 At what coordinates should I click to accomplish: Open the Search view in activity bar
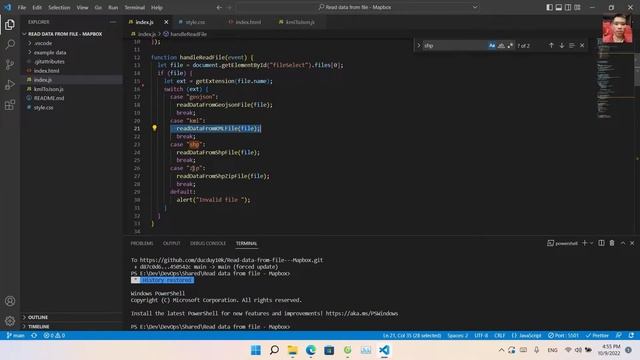pyautogui.click(x=10, y=44)
